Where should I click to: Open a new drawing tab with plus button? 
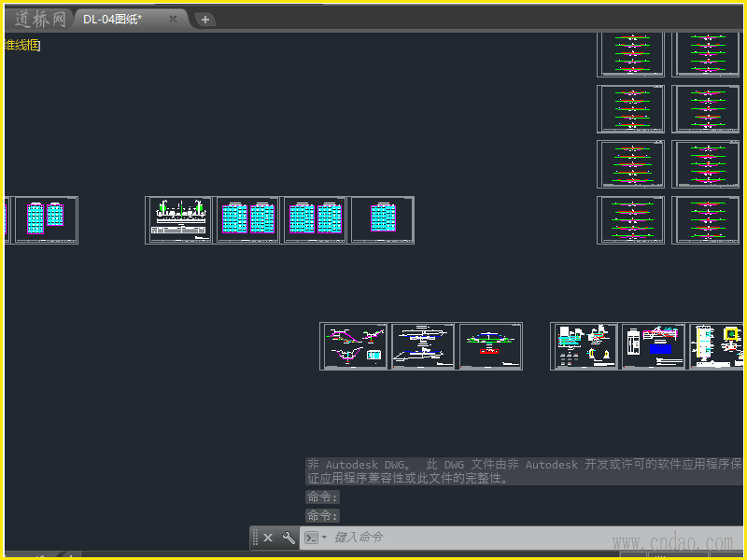tap(205, 20)
